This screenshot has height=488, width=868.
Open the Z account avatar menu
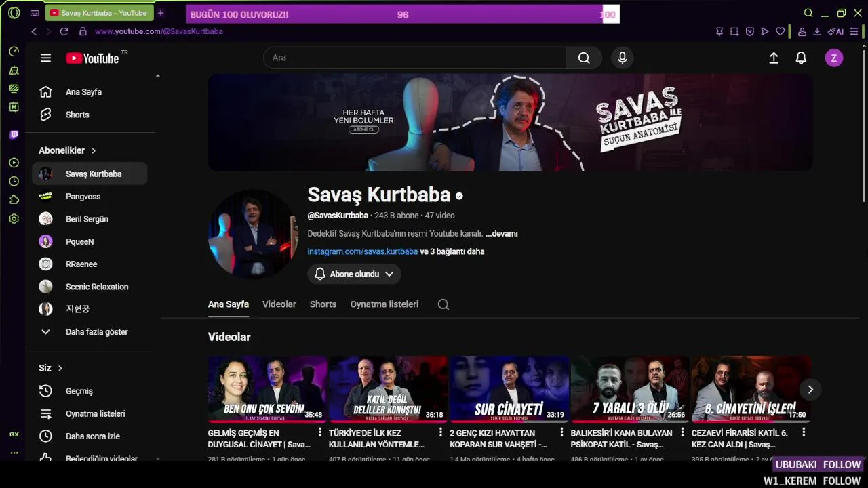click(x=834, y=58)
